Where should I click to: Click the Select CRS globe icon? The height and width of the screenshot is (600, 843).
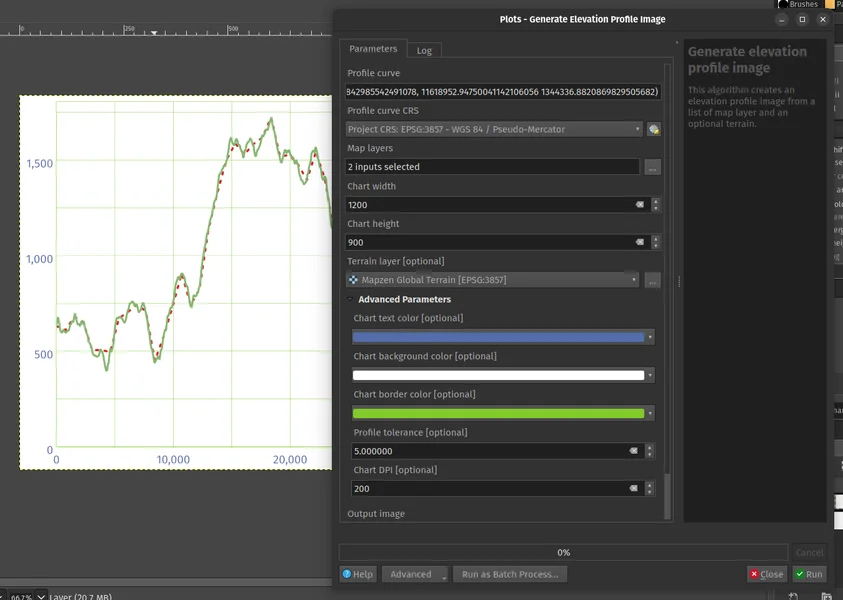pos(654,129)
